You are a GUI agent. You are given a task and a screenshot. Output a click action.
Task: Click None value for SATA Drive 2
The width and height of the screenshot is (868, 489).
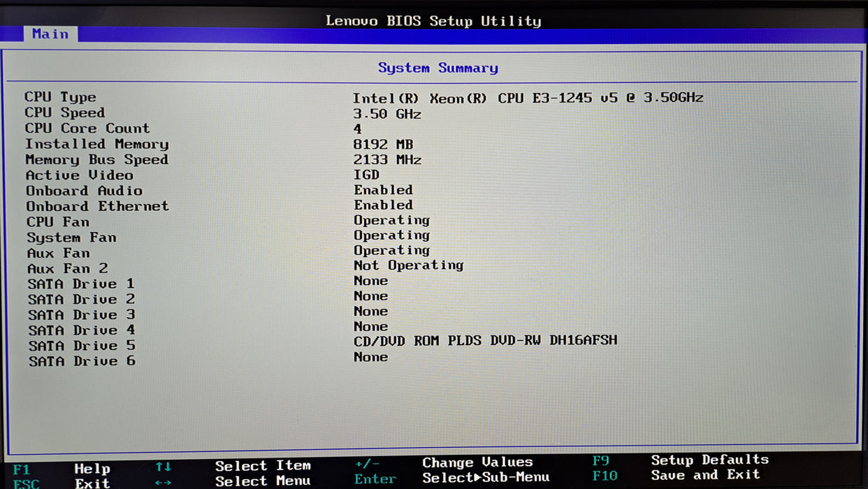[x=370, y=296]
